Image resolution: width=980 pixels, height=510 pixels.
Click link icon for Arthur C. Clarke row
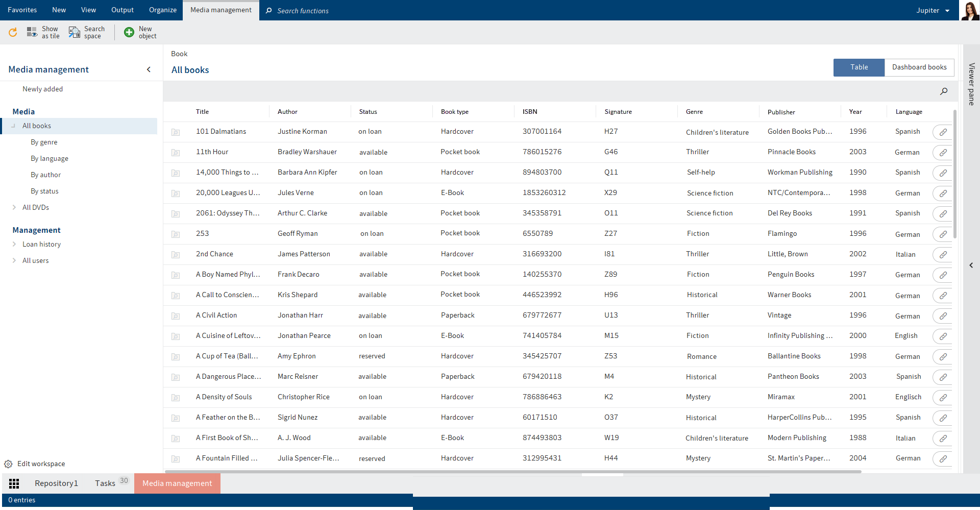click(x=943, y=214)
